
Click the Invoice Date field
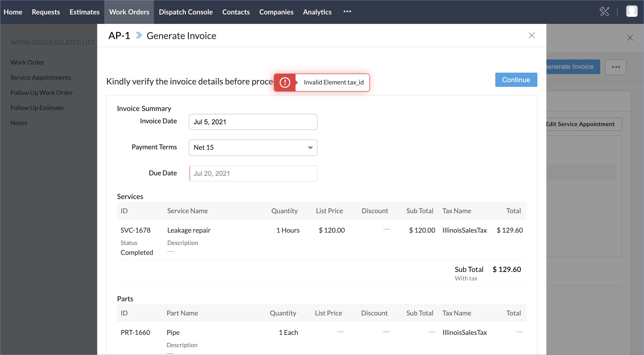coord(253,122)
